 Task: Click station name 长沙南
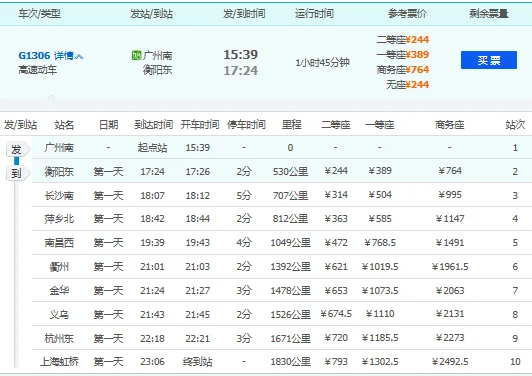pos(59,195)
